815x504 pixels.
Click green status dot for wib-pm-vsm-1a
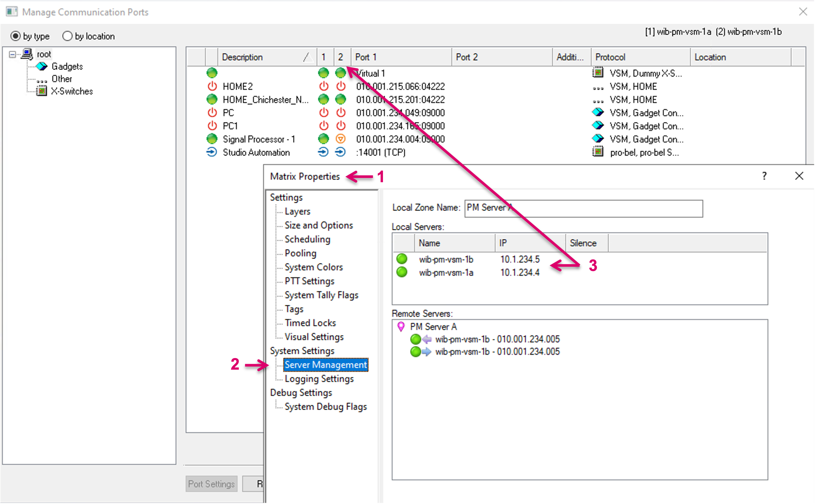[x=402, y=272]
